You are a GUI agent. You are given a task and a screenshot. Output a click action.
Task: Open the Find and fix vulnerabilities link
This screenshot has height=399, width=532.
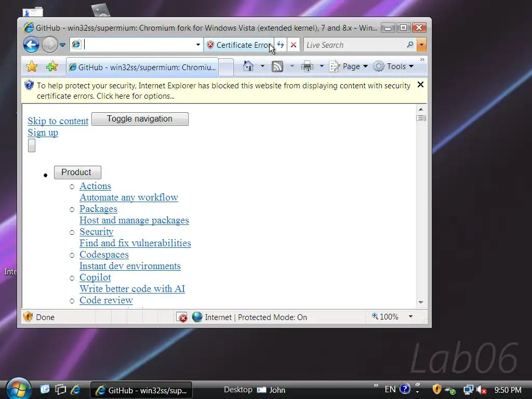tap(135, 243)
